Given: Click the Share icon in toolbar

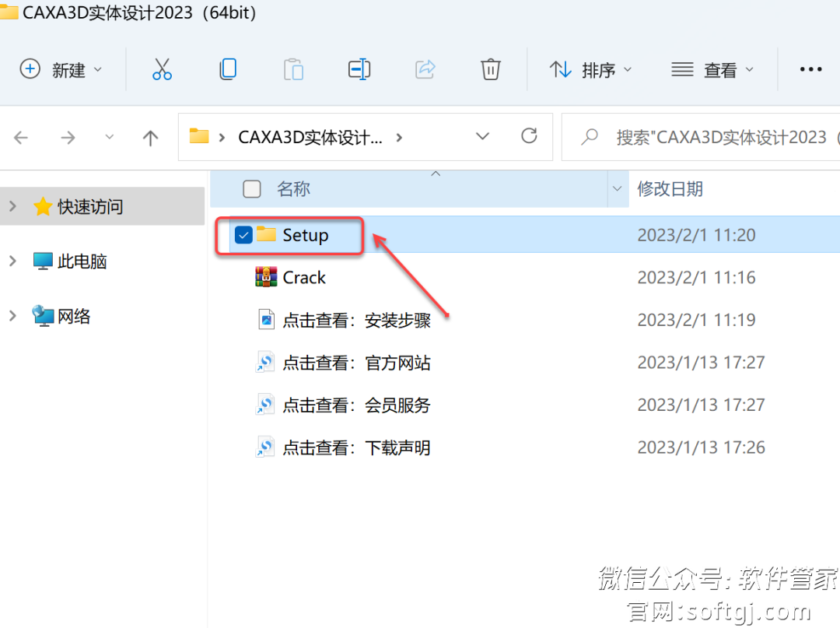Looking at the screenshot, I should [x=425, y=69].
